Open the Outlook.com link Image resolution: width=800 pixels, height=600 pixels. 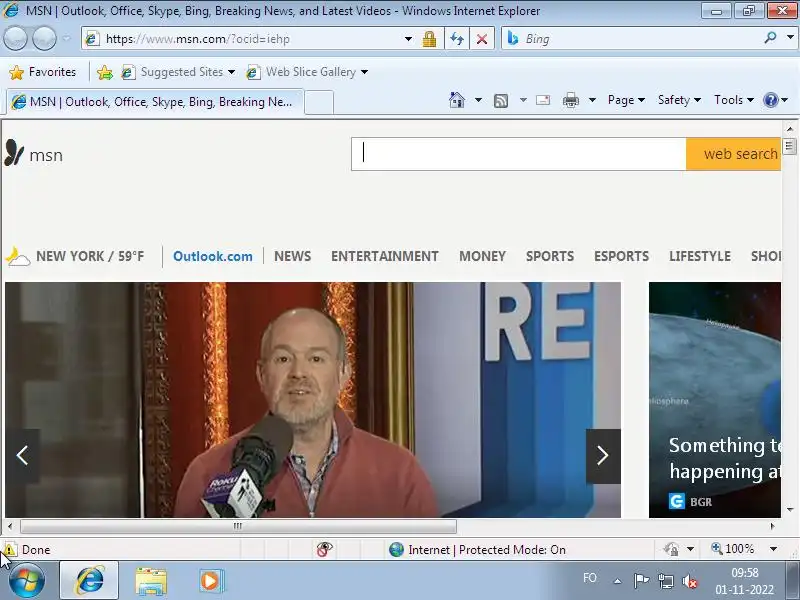213,256
